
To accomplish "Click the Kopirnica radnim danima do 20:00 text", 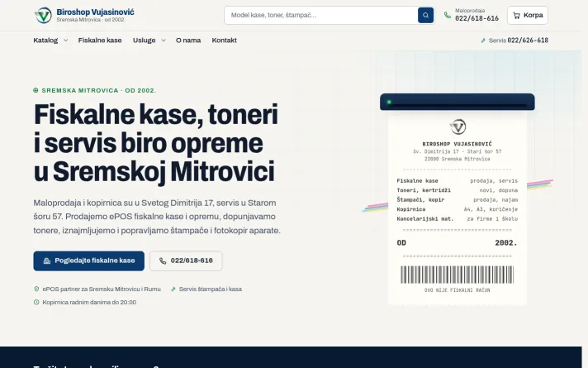I will pos(89,302).
